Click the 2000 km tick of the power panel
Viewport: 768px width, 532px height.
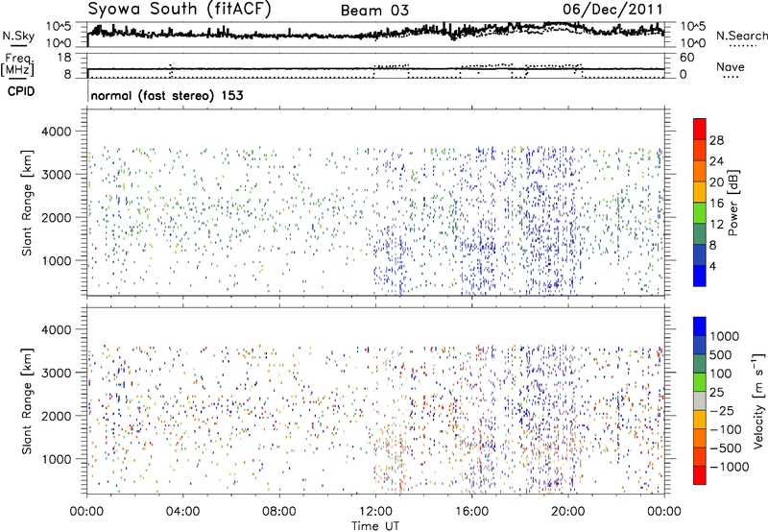coord(56,217)
